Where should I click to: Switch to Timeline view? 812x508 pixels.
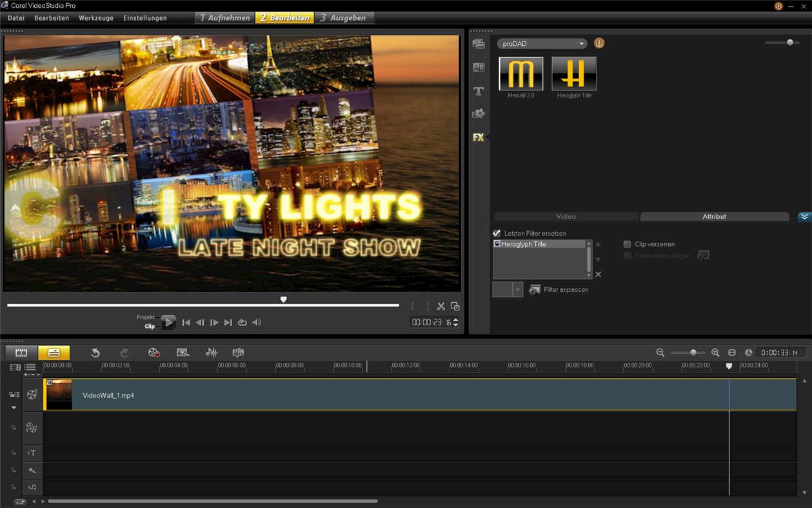pyautogui.click(x=54, y=352)
